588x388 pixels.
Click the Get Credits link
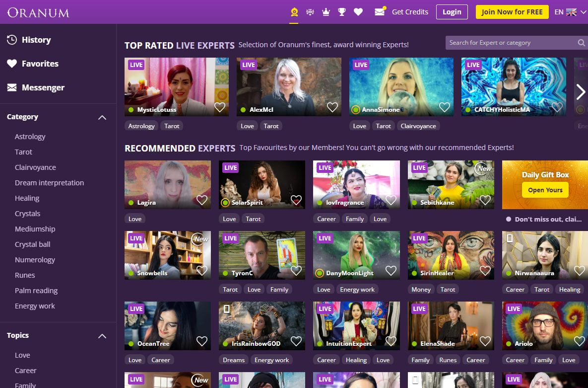point(410,12)
